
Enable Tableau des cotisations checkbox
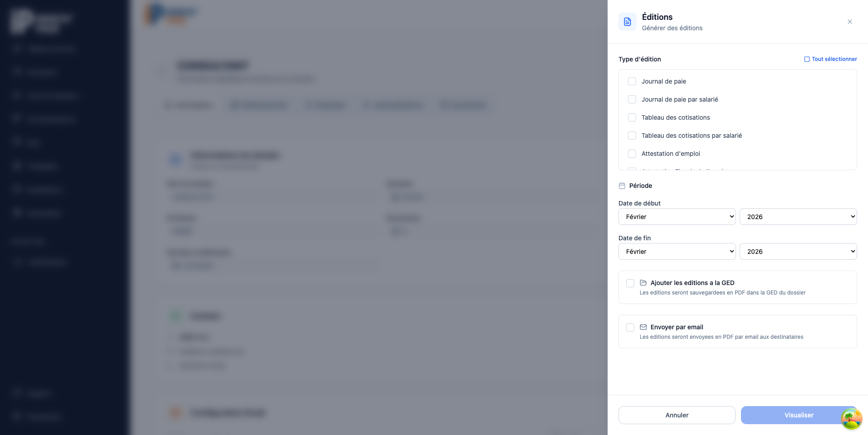(x=632, y=117)
